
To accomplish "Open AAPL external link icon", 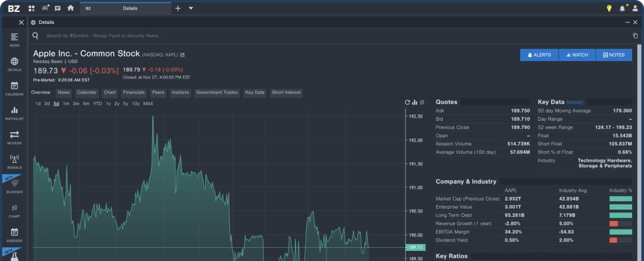I will click(x=182, y=55).
